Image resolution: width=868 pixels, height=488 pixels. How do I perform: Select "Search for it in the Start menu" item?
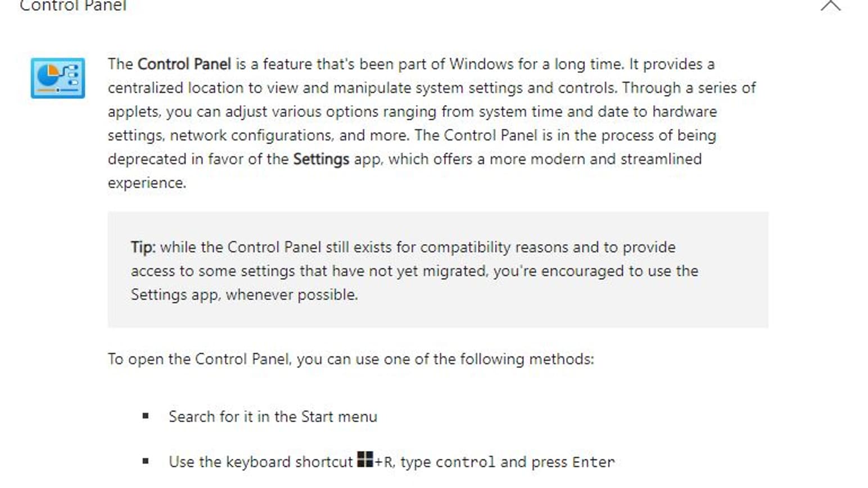[273, 417]
